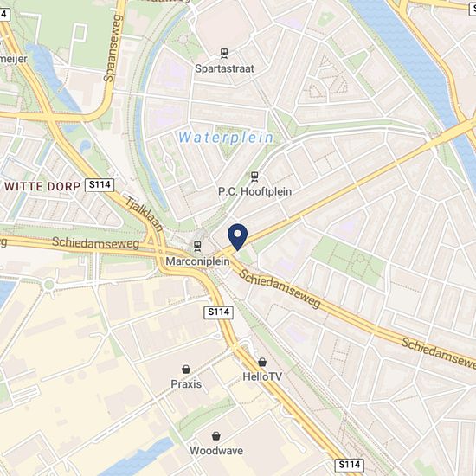Click the Praxis store name label
The height and width of the screenshot is (476, 476).
[186, 384]
